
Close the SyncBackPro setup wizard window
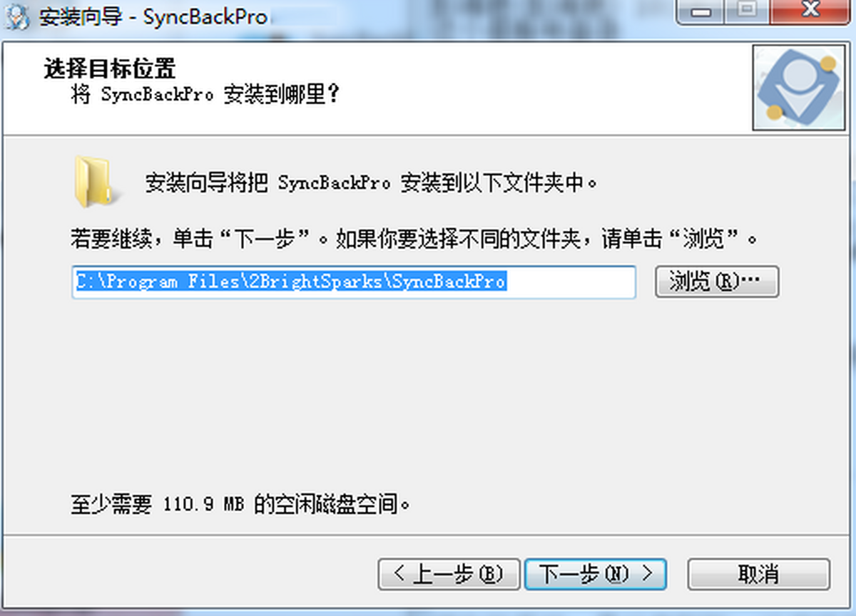[x=809, y=11]
